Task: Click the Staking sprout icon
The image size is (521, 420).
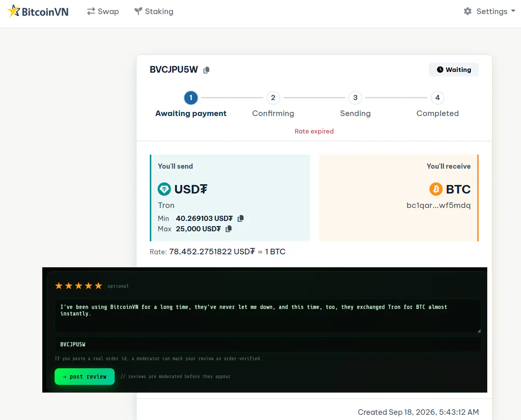Action: pos(138,11)
